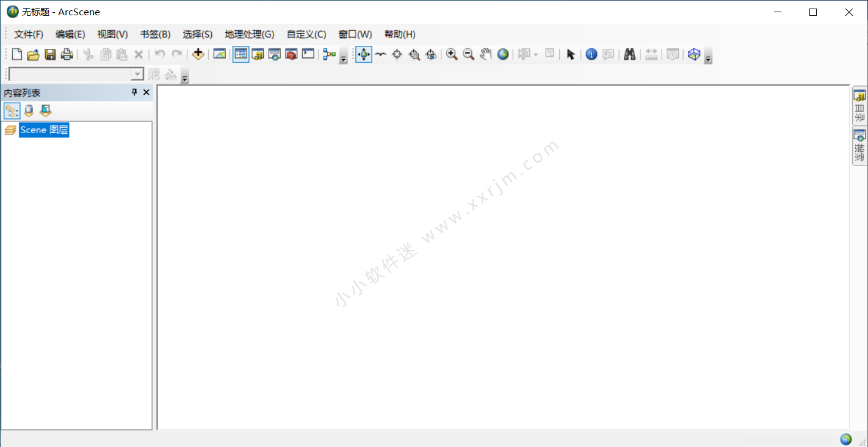Open the Python command window
Viewport: 868px width, 447px height.
[308, 54]
